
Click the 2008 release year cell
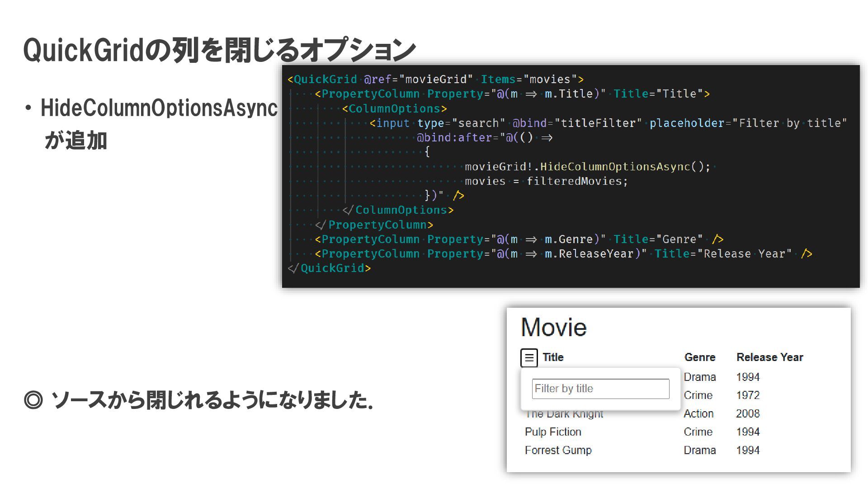click(x=748, y=414)
